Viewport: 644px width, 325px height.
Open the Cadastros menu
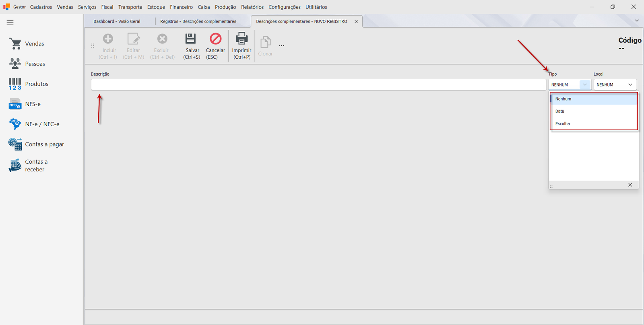pos(41,7)
